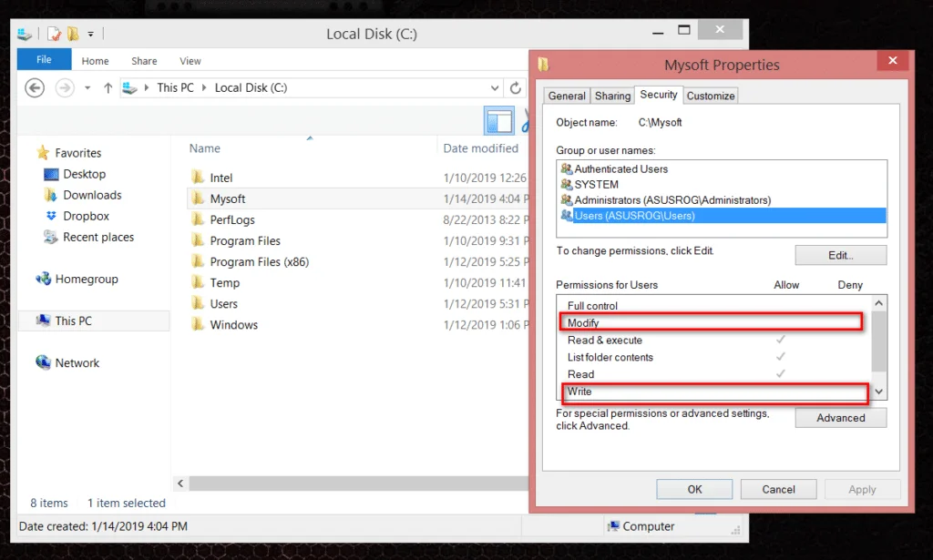
Task: Click the Back navigation arrow
Action: tap(35, 88)
